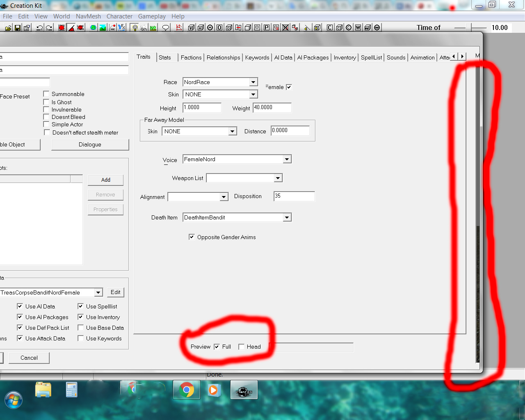Open the Race dropdown showing NordRace
525x420 pixels.
point(253,82)
